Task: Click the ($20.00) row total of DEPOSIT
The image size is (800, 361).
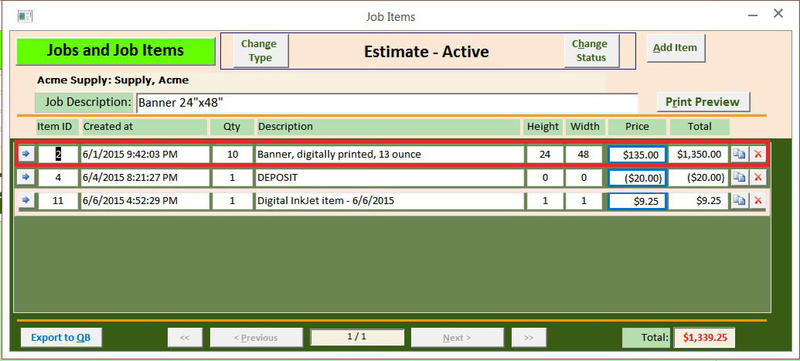Action: [699, 177]
